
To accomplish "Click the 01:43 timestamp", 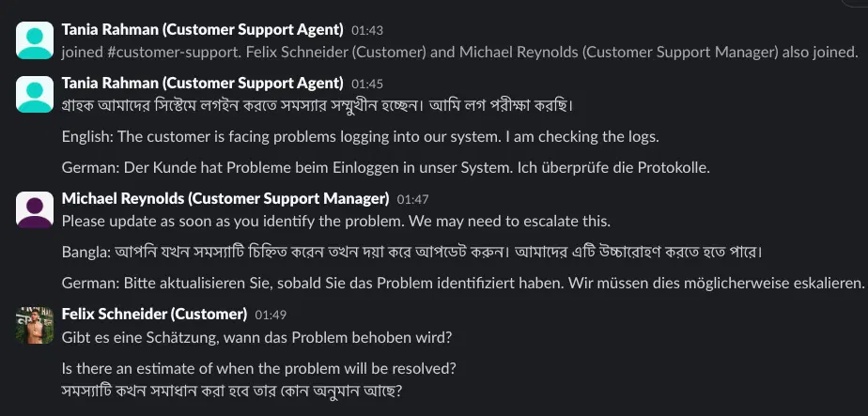I will point(367,30).
